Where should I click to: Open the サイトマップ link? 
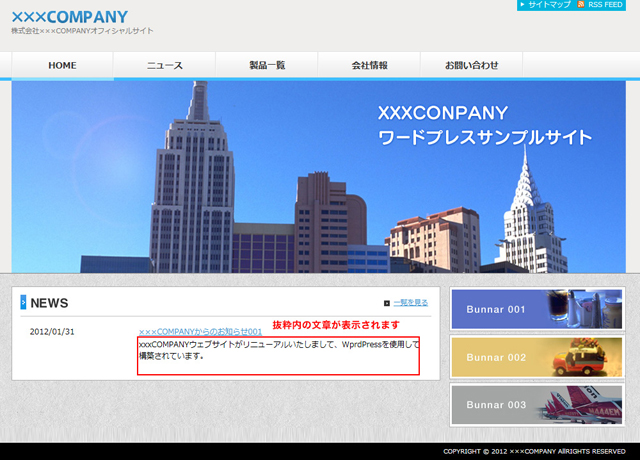click(x=549, y=5)
